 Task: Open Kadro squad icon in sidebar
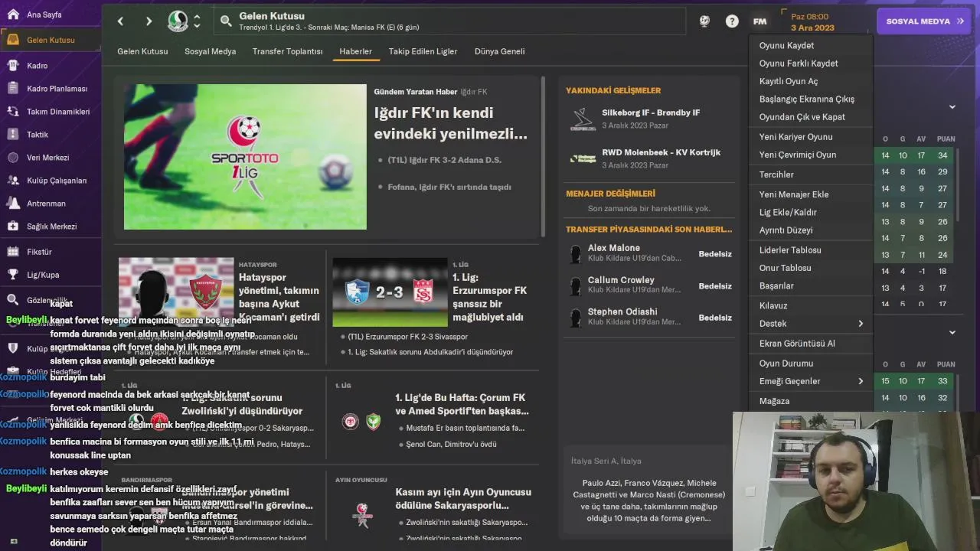(x=13, y=66)
